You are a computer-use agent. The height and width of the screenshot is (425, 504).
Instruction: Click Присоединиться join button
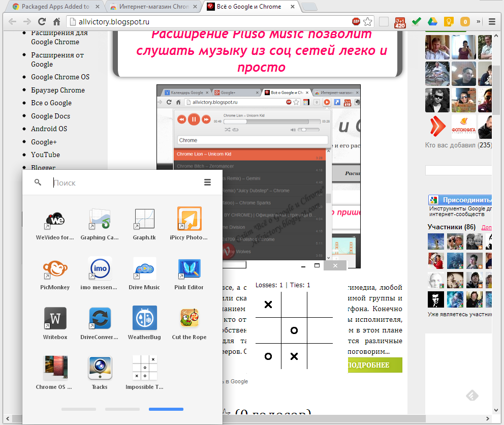(460, 200)
